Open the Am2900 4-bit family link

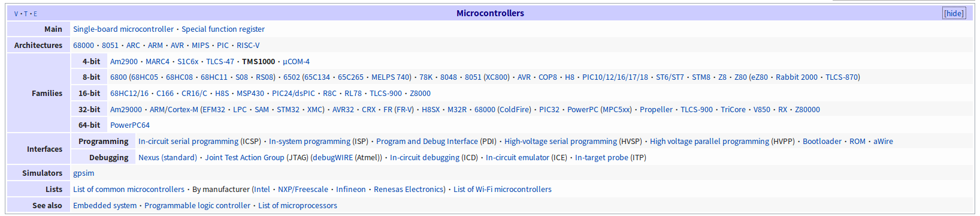[124, 61]
